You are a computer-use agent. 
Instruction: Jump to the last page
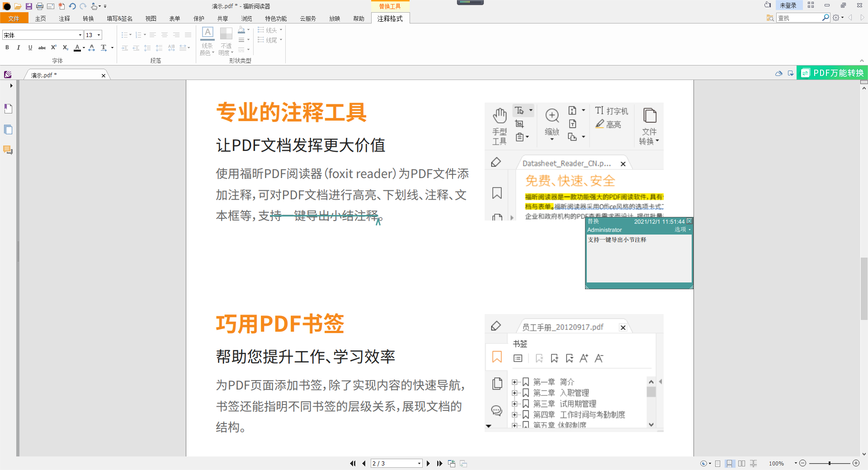coord(440,463)
